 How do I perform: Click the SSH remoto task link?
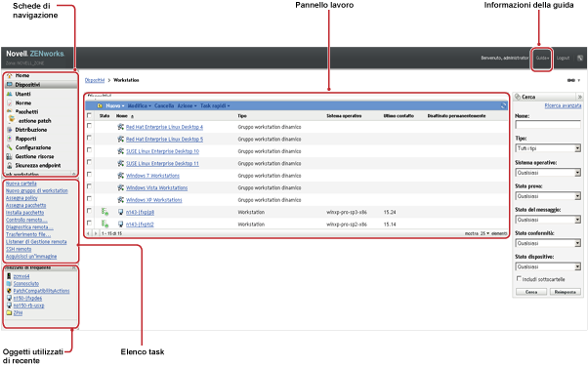pyautogui.click(x=19, y=249)
